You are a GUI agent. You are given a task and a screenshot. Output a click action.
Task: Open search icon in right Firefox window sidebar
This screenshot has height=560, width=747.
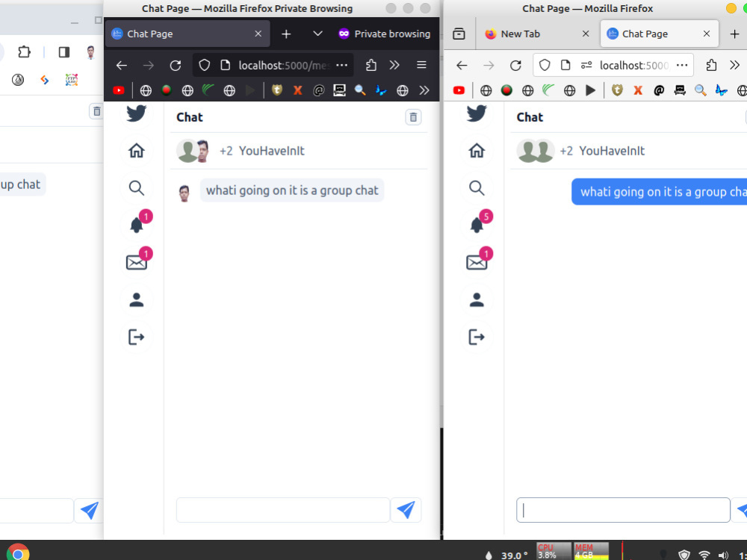pos(477,187)
